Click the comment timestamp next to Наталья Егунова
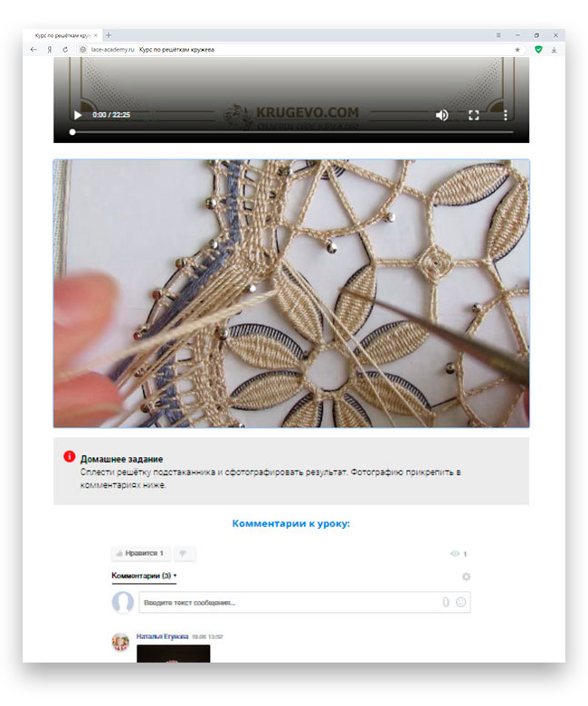This screenshot has height=706, width=588. click(207, 636)
